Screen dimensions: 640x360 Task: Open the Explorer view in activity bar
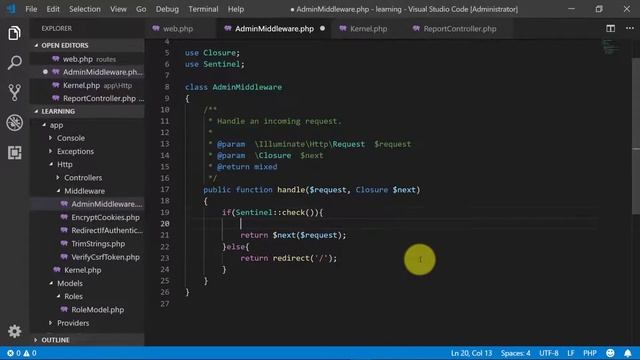(14, 33)
